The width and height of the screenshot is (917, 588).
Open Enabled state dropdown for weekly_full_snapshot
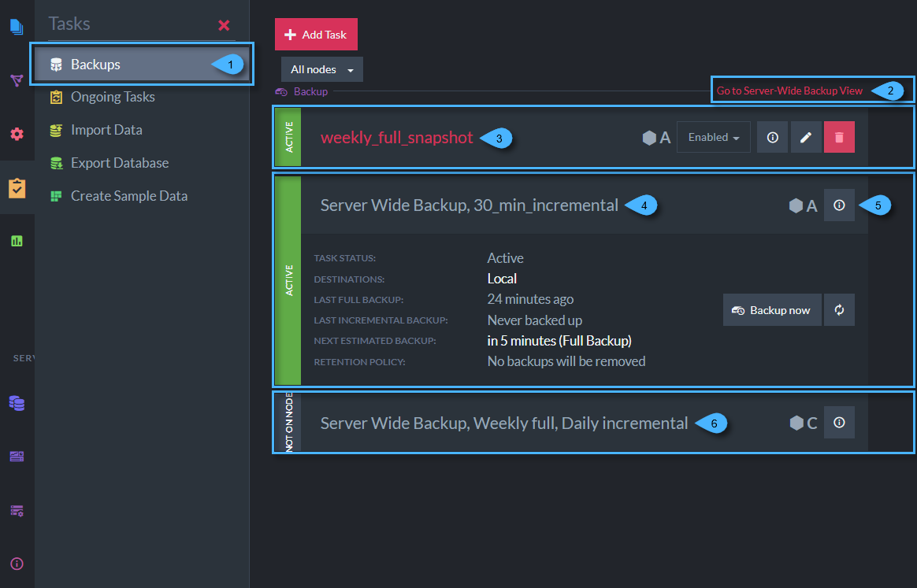click(x=714, y=137)
